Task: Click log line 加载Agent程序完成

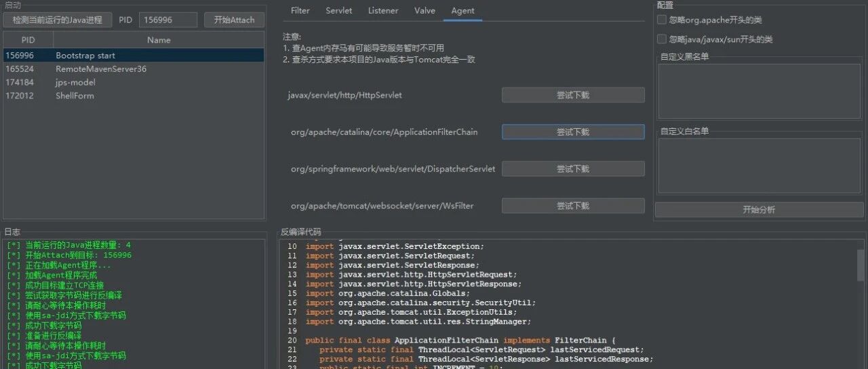Action: pyautogui.click(x=52, y=275)
